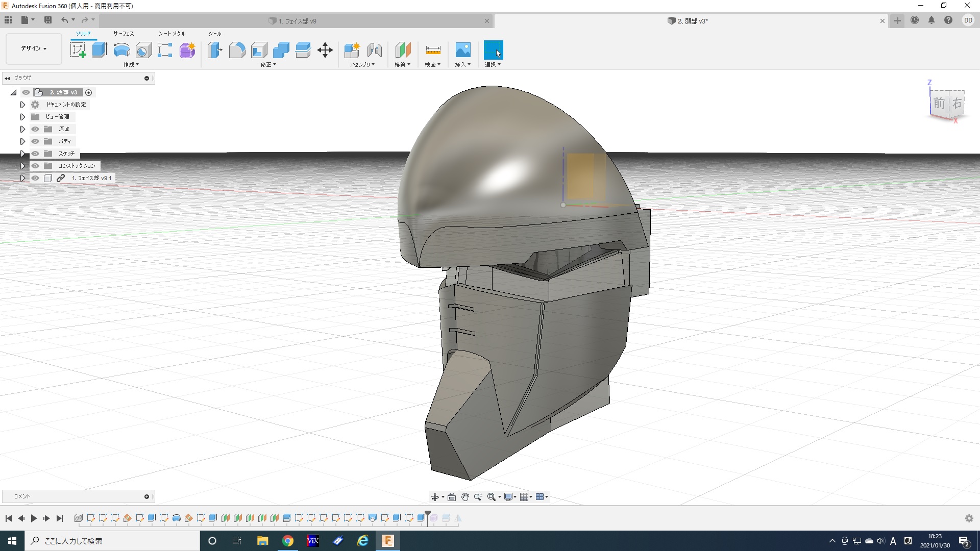Click the 前 face of view cube
The height and width of the screenshot is (551, 980).
point(939,104)
